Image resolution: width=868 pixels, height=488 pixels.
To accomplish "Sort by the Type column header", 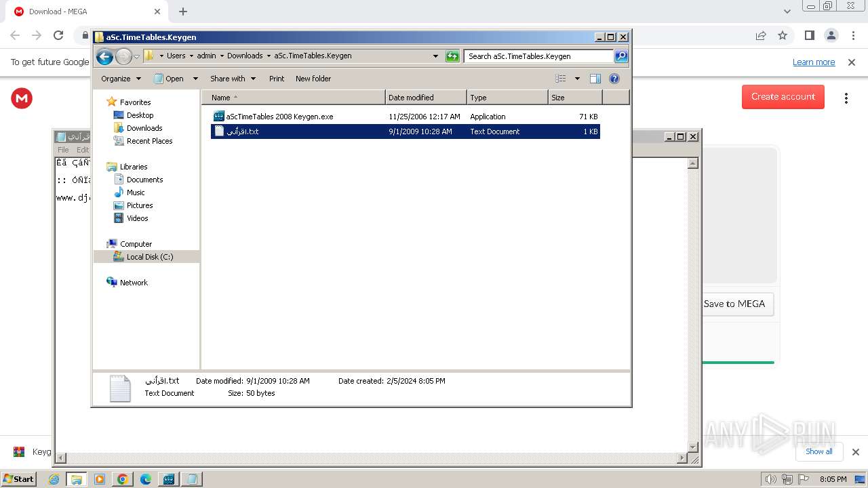I will (x=507, y=98).
